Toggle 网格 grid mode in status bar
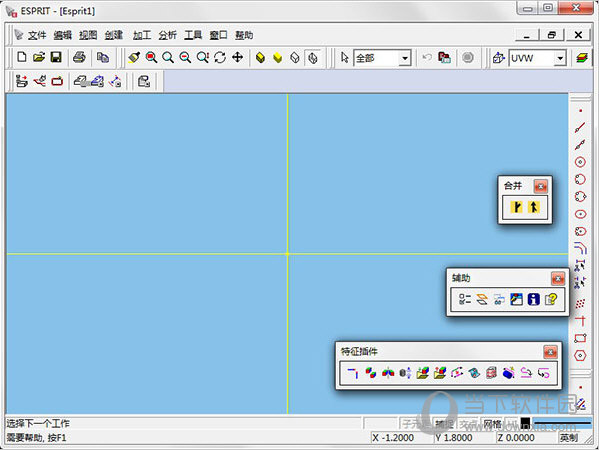Screen dimensions: 599x450 (492, 424)
